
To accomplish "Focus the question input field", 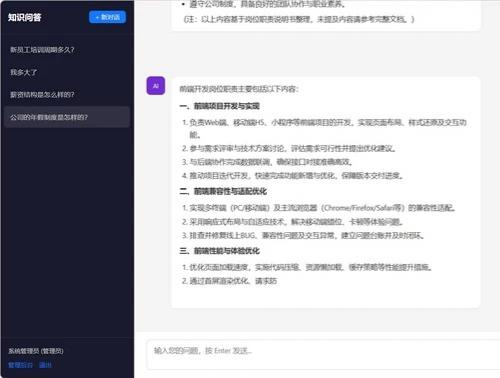I will tap(323, 355).
